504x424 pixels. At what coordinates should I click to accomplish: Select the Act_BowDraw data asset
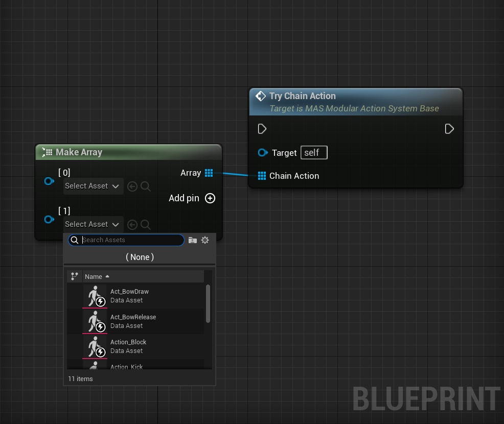(x=129, y=296)
